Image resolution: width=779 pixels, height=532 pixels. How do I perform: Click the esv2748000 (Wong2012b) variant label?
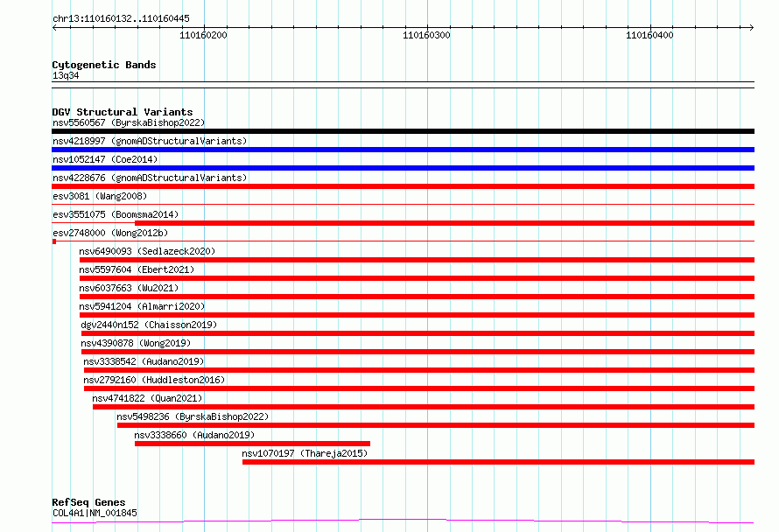point(110,233)
